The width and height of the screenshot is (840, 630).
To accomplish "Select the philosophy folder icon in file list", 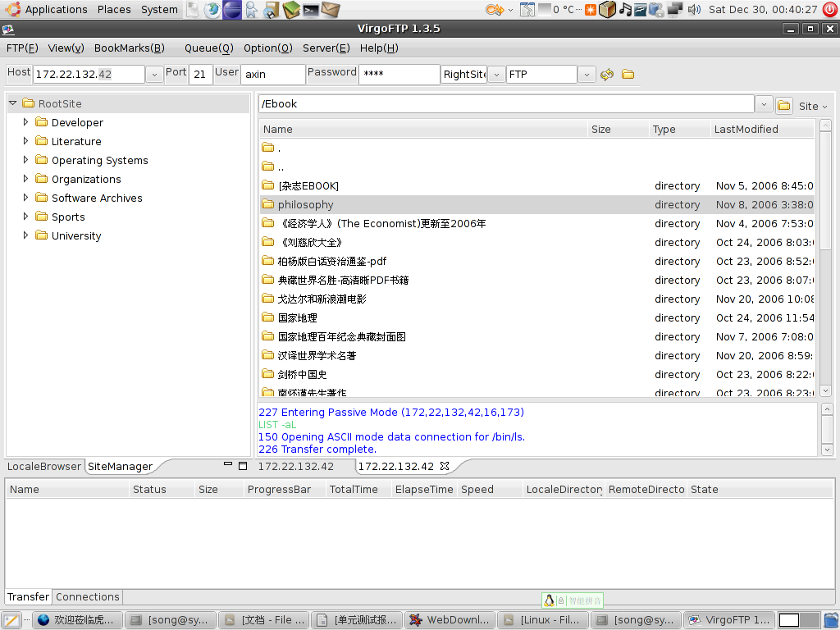I will pyautogui.click(x=268, y=204).
